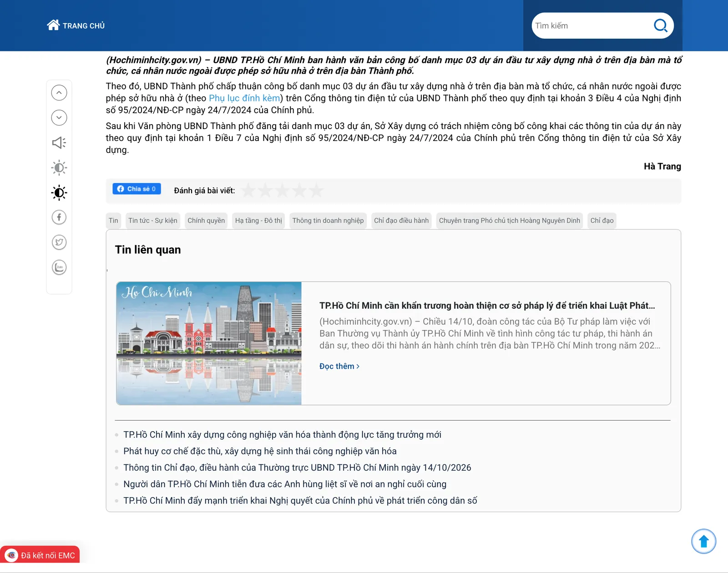Click the search magnifier icon
The height and width of the screenshot is (573, 728).
point(661,25)
